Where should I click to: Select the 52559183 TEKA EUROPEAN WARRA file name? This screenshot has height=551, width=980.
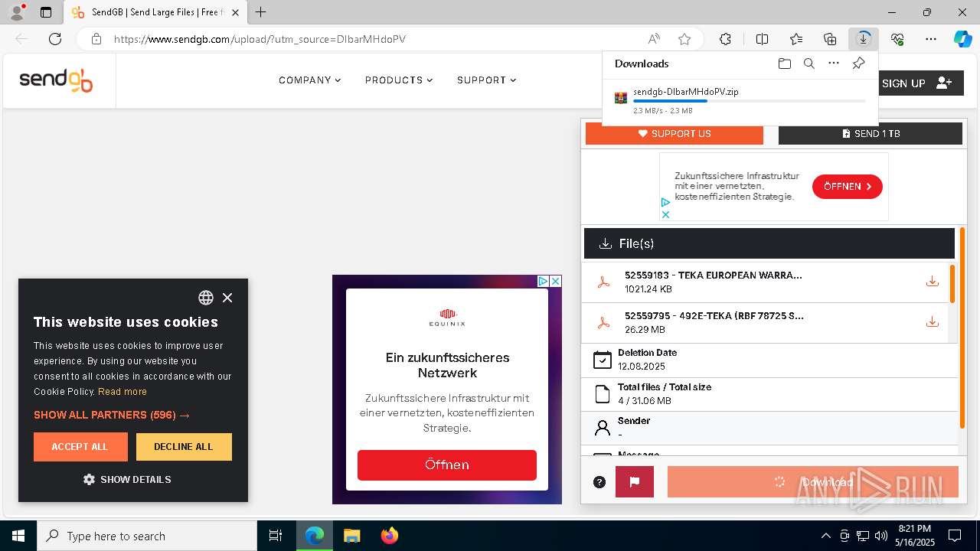coord(713,275)
